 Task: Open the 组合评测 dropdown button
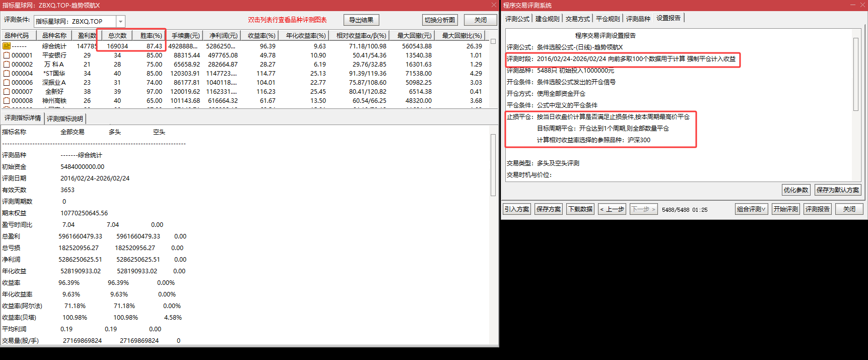(x=751, y=209)
